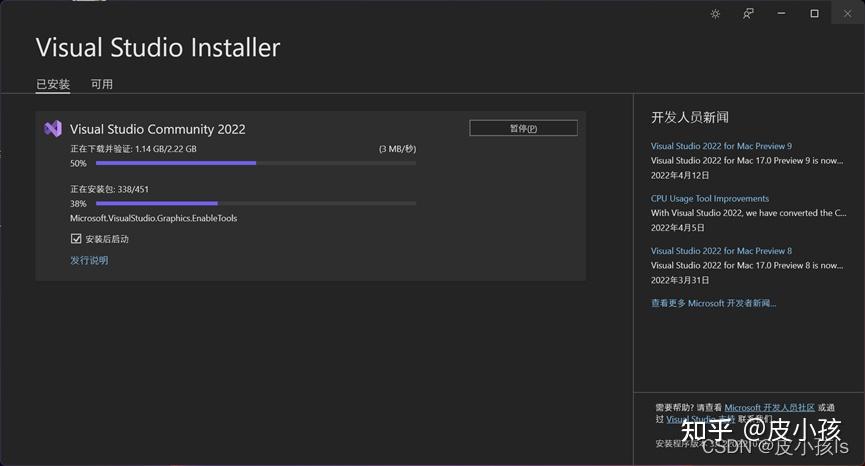Open CPU Usage Tool Improvements article
Screen dimensions: 865x466
coord(709,199)
